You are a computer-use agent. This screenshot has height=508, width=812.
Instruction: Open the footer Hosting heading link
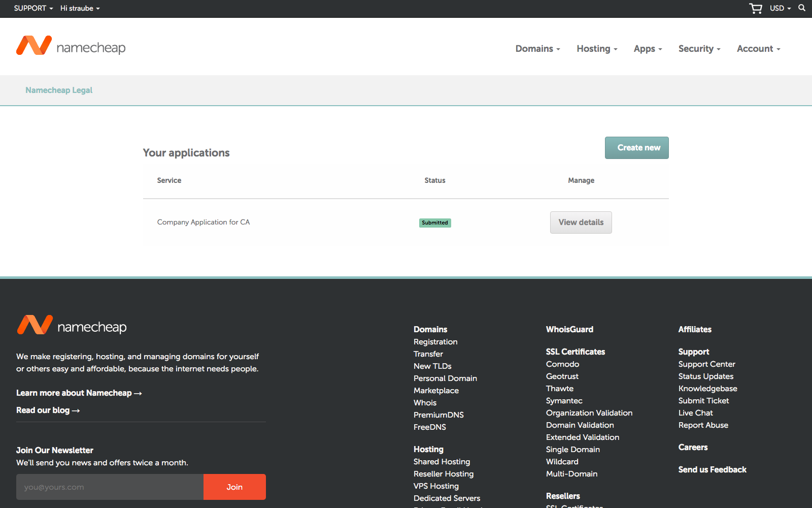click(428, 449)
